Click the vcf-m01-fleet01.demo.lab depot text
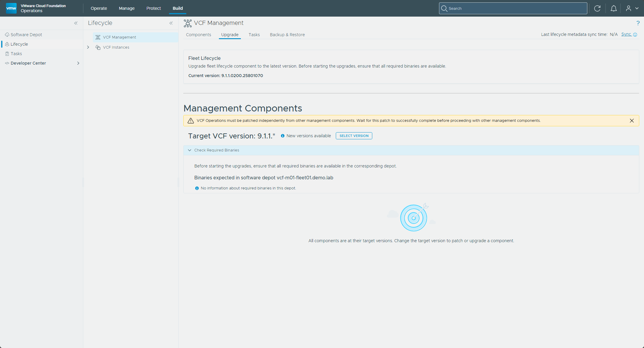 [305, 178]
